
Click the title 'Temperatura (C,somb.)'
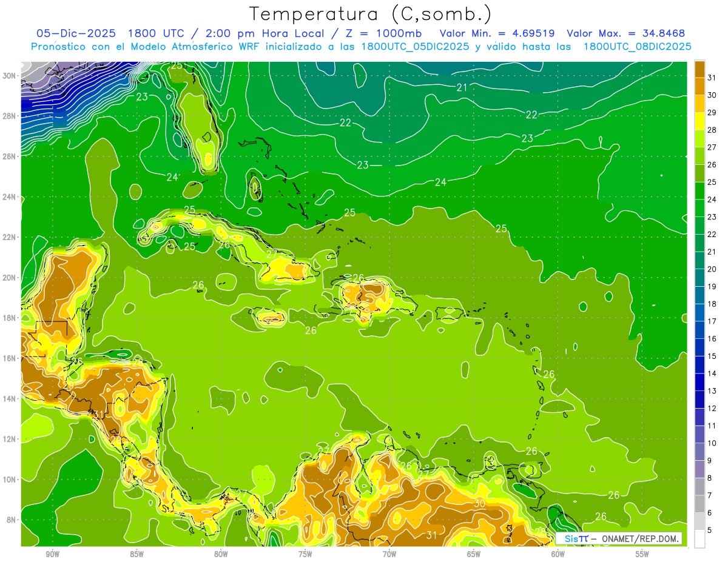pos(369,14)
